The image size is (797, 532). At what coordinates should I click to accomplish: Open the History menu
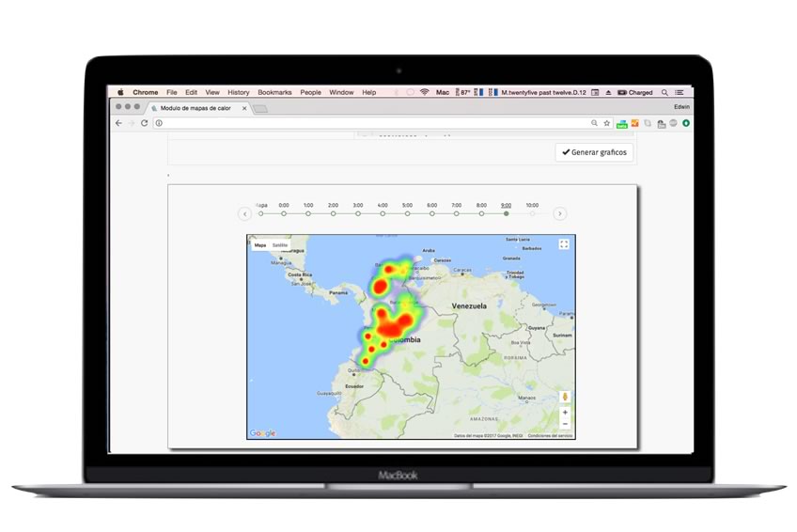pyautogui.click(x=239, y=92)
